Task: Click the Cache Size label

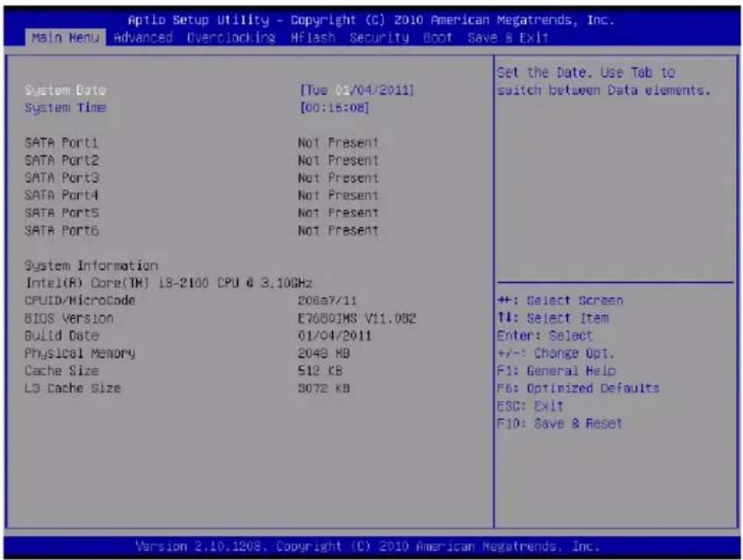Action: tap(62, 371)
